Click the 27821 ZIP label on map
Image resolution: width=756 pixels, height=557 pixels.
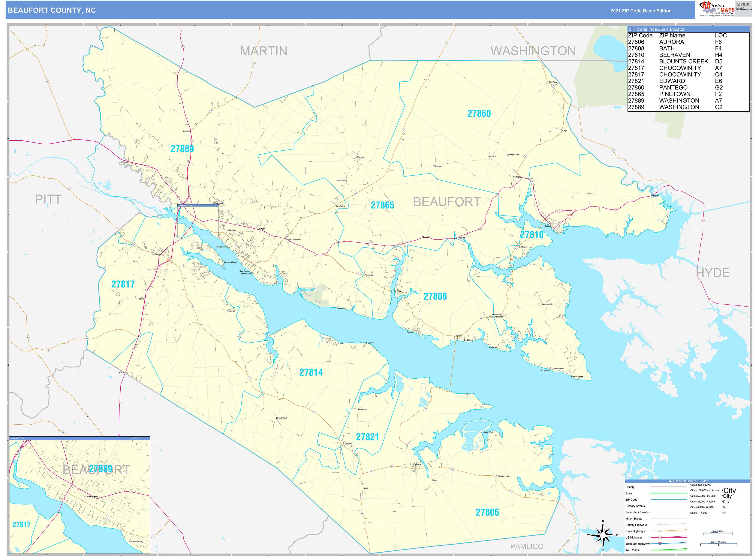click(368, 437)
